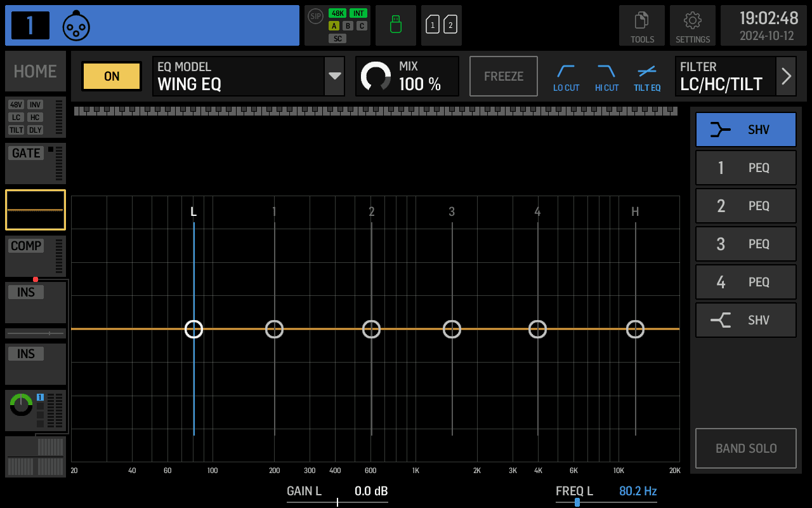The width and height of the screenshot is (812, 508).
Task: Open the bus sends meter tile
Action: [x=36, y=457]
